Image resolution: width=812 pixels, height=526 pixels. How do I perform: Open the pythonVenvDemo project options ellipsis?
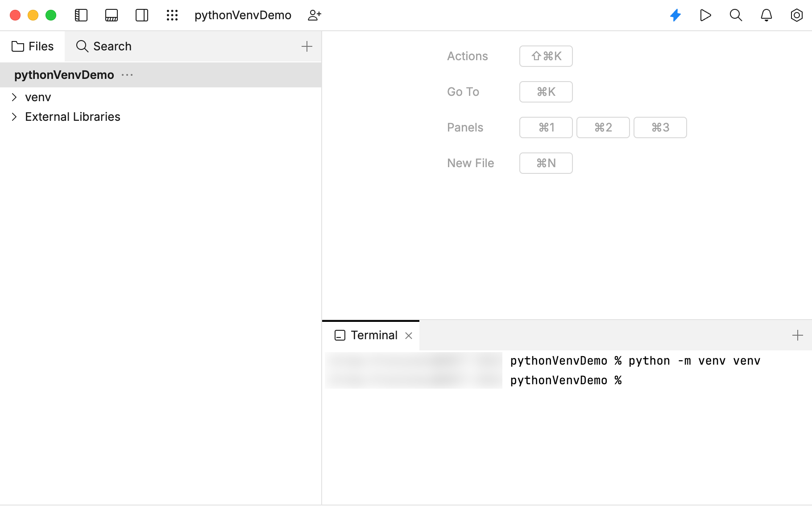pyautogui.click(x=127, y=75)
